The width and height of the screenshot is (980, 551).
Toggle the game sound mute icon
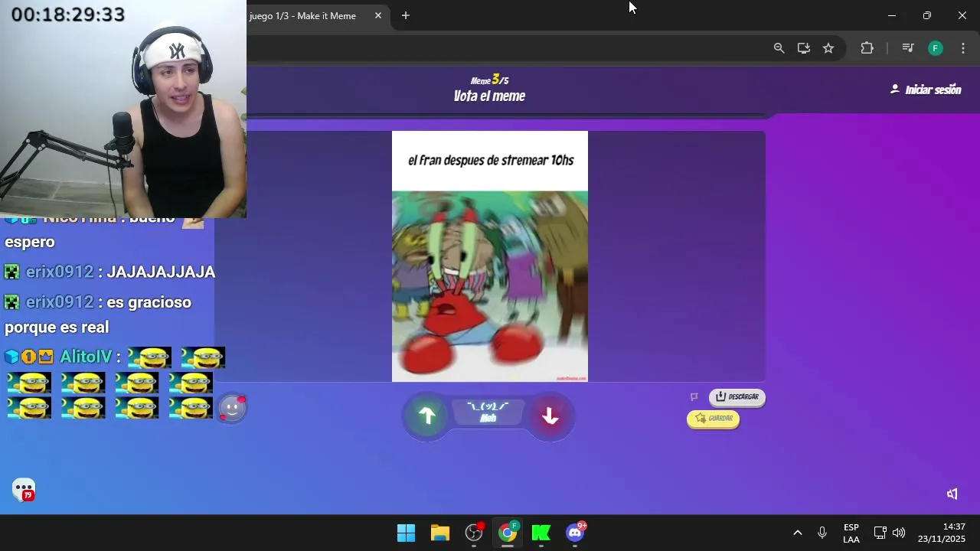[952, 494]
